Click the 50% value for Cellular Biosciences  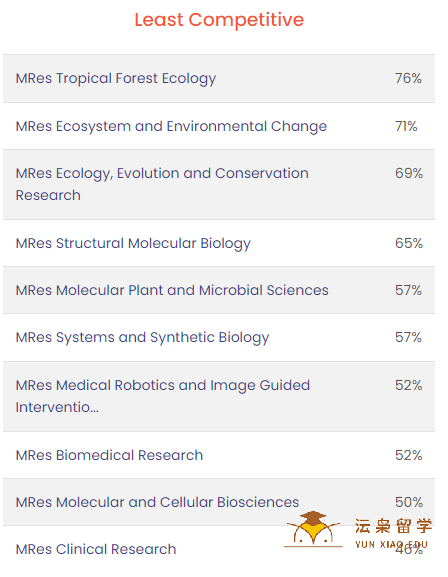click(409, 502)
